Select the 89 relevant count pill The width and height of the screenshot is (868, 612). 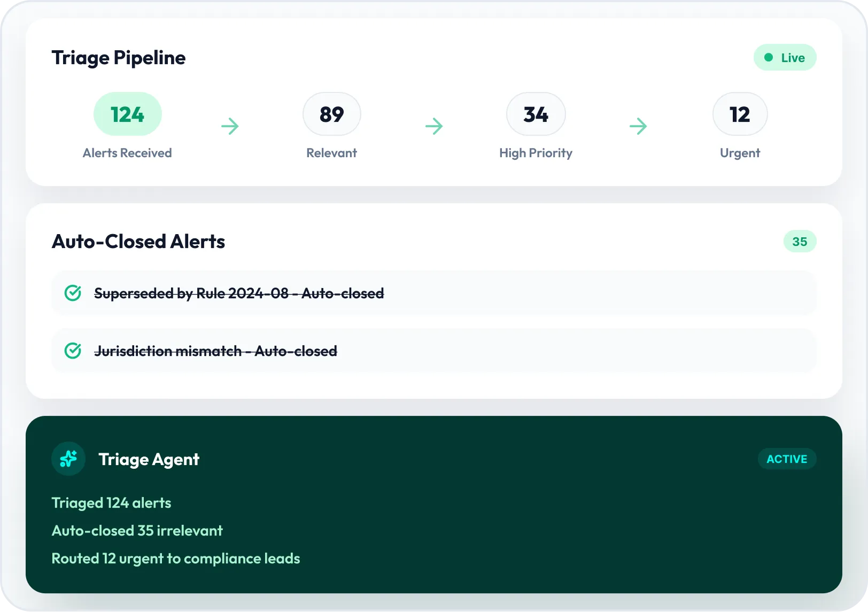click(331, 114)
